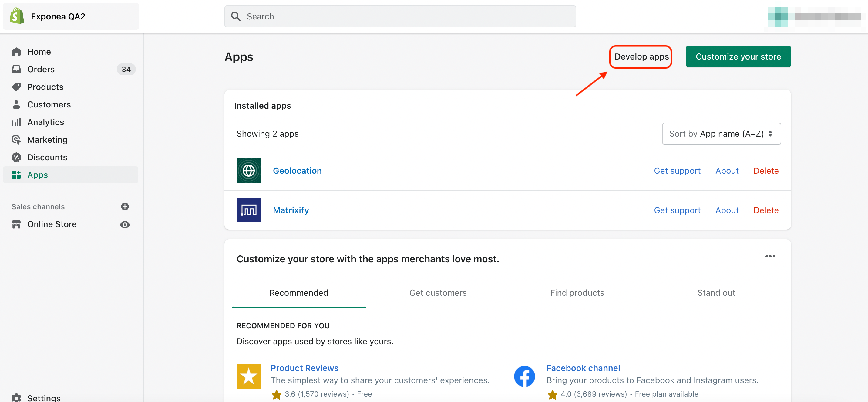Click the 'Showing 2 apps' text
The width and height of the screenshot is (868, 402).
[267, 134]
